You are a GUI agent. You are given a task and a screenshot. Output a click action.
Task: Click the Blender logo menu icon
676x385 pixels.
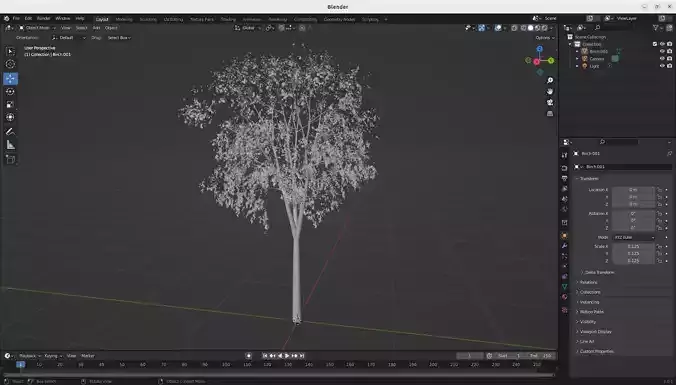point(6,19)
